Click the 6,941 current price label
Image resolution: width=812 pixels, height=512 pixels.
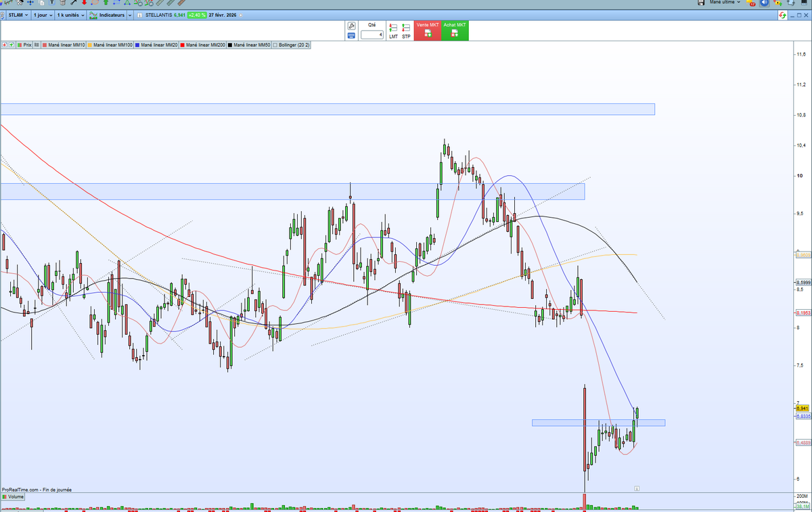(x=802, y=409)
